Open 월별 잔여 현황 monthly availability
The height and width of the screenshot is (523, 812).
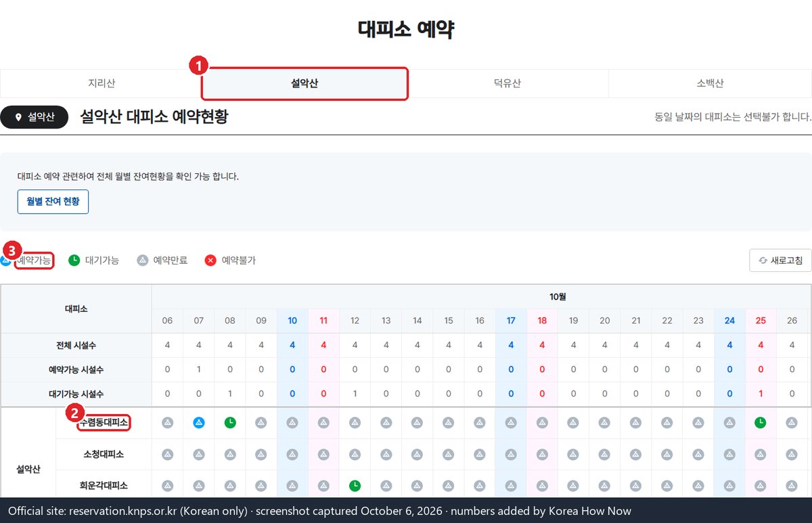coord(53,202)
